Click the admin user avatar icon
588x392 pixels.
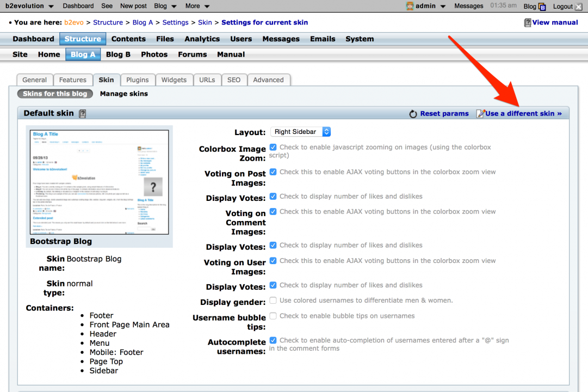[x=410, y=6]
